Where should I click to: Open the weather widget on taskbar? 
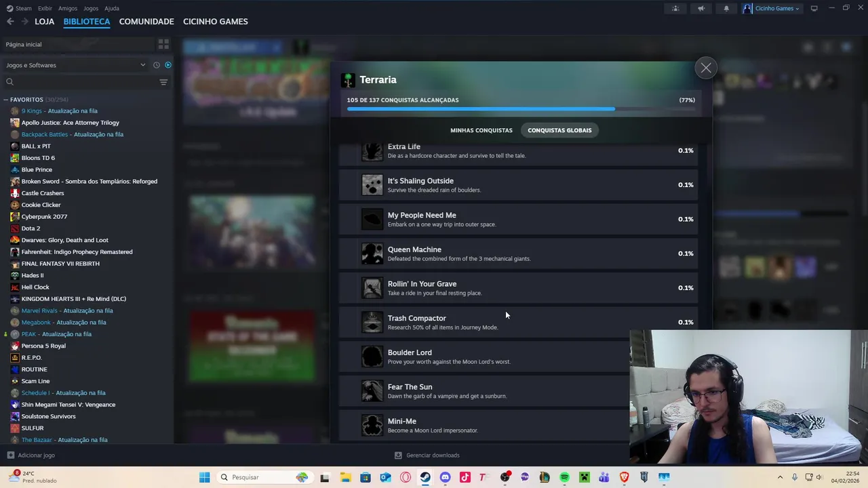[33, 477]
